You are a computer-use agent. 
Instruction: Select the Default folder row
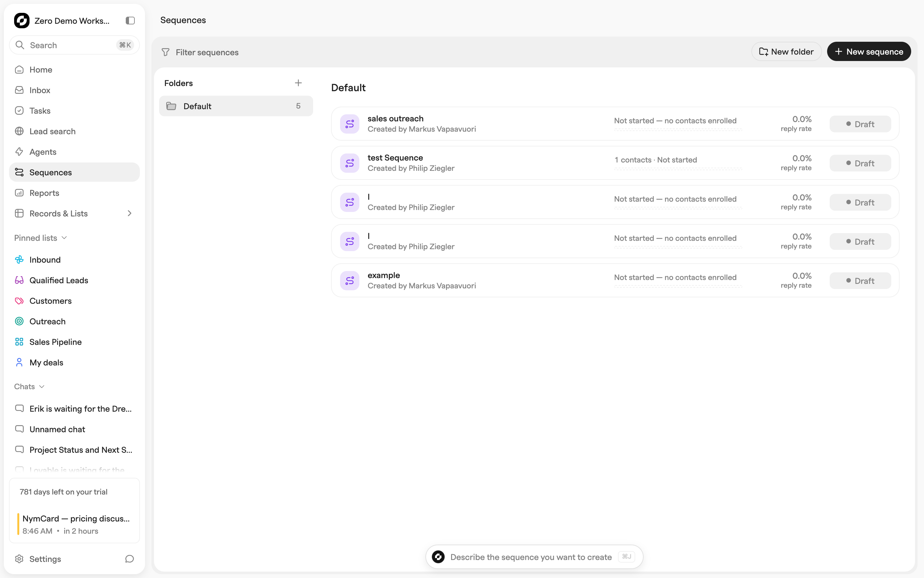coord(236,106)
